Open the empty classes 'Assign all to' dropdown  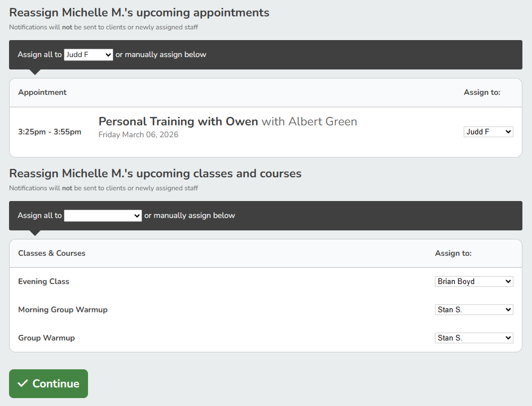(x=103, y=215)
